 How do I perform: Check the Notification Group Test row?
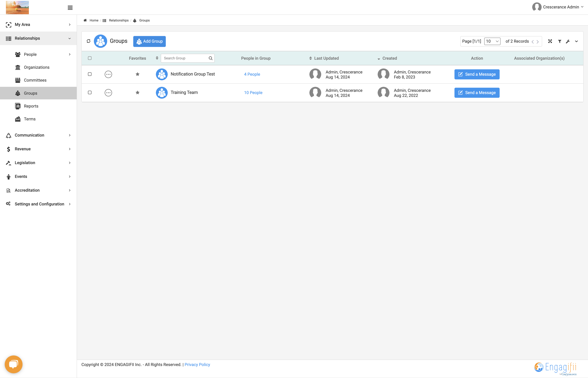(90, 74)
